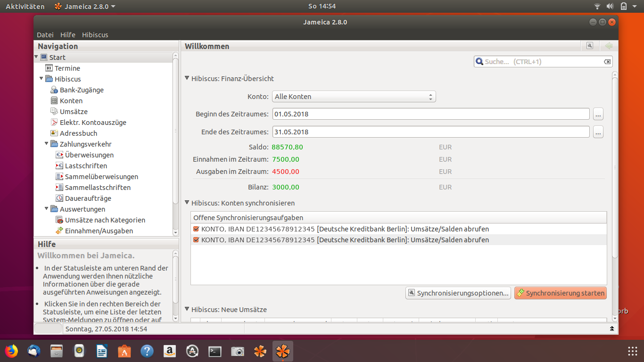
Task: Collapse the Hibiscus folder node
Action: (x=41, y=79)
